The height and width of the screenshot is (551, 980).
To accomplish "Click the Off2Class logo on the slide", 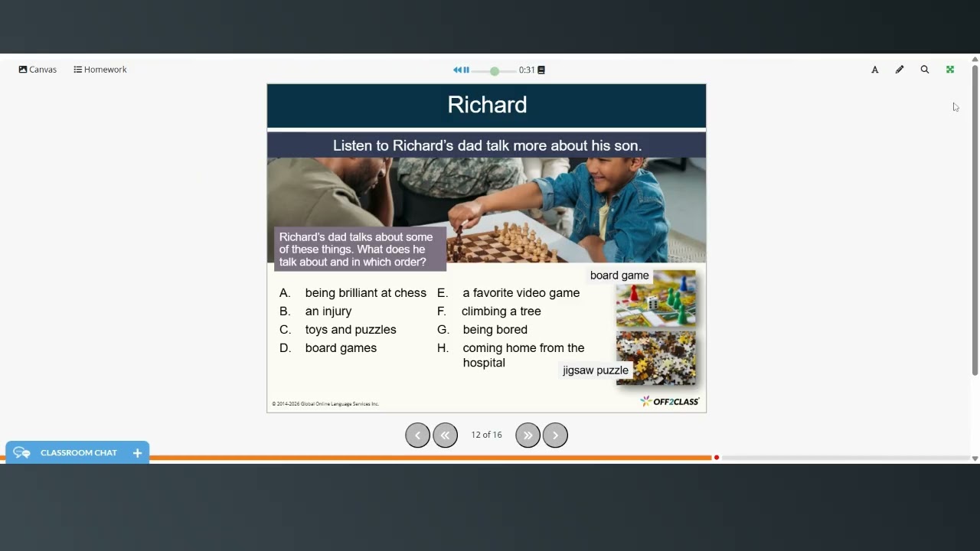I will [x=670, y=401].
